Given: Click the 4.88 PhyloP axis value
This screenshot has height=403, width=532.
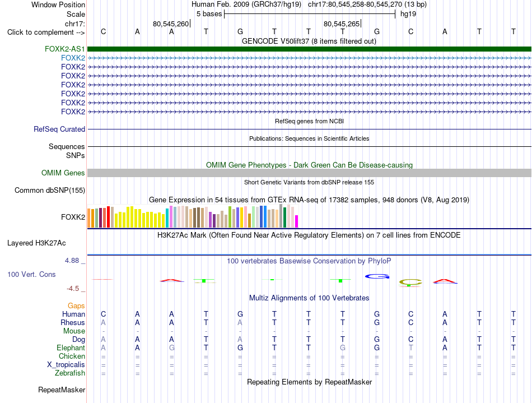Looking at the screenshot, I should (x=72, y=261).
